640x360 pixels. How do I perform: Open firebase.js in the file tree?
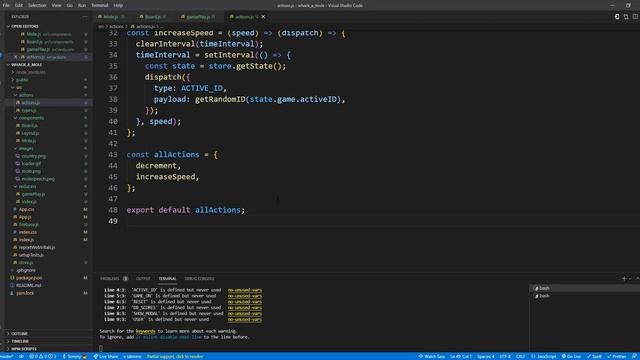(29, 224)
